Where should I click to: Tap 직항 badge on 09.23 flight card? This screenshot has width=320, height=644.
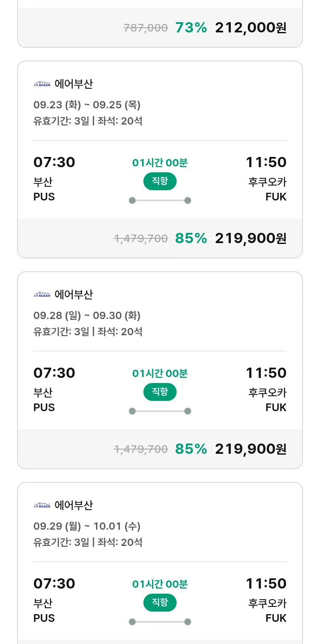pos(160,181)
